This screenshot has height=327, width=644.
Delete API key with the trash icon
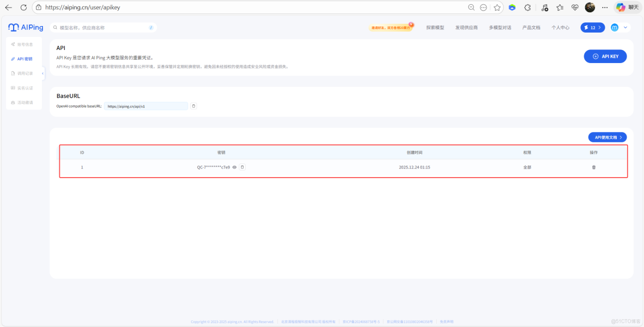(x=594, y=167)
